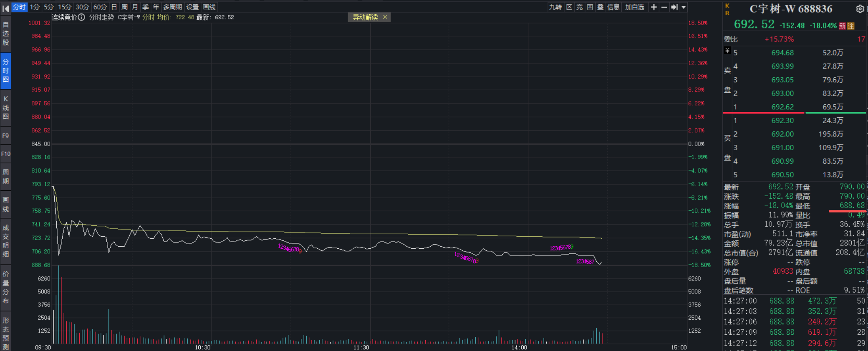Image resolution: width=868 pixels, height=351 pixels.
Task: Open the K线图 sidebar tab
Action: [x=5, y=108]
